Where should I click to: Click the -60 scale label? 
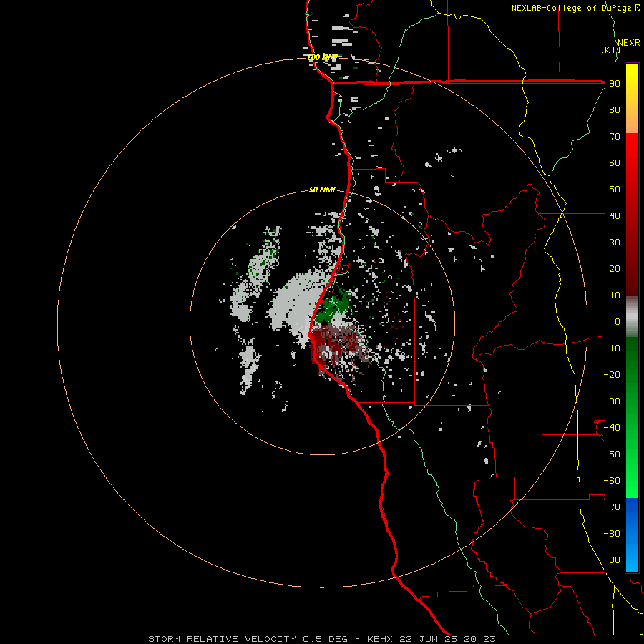612,481
